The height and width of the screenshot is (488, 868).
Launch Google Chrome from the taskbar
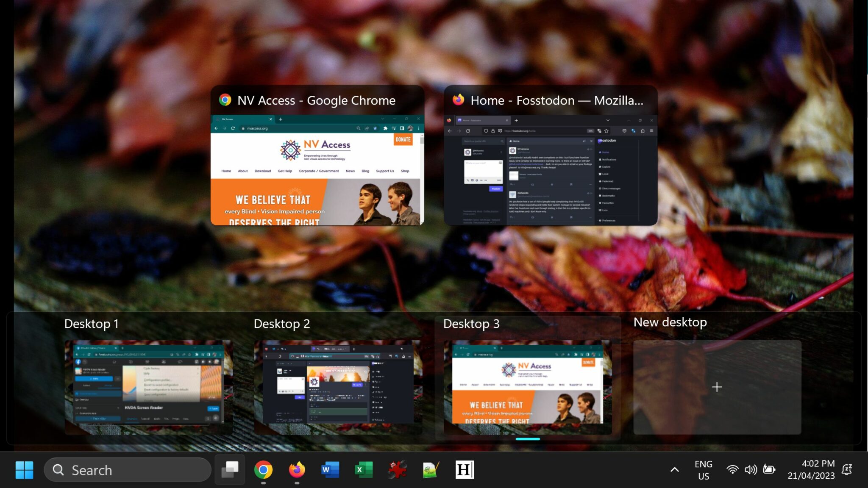(263, 470)
